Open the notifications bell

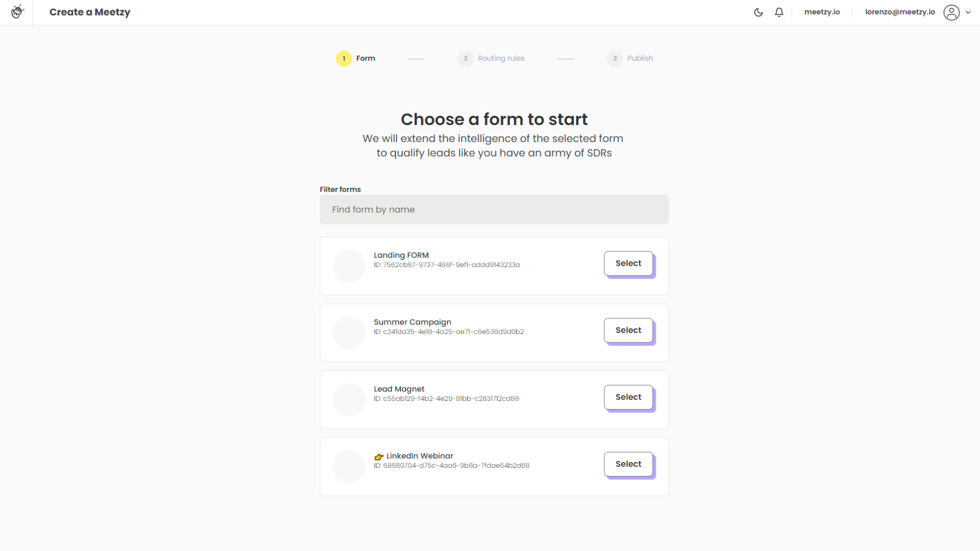tap(779, 12)
